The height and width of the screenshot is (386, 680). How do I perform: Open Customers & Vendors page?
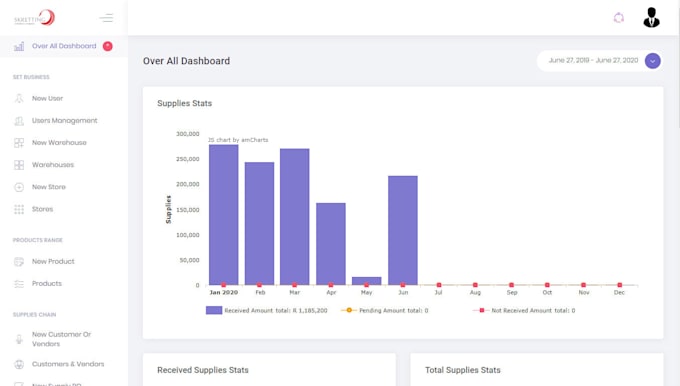coord(68,364)
